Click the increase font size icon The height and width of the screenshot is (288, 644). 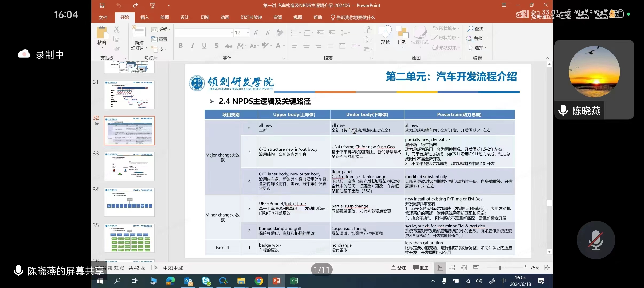click(x=256, y=33)
